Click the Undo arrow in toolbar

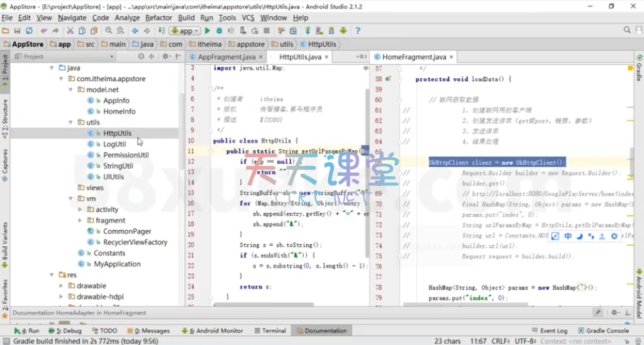click(x=43, y=30)
